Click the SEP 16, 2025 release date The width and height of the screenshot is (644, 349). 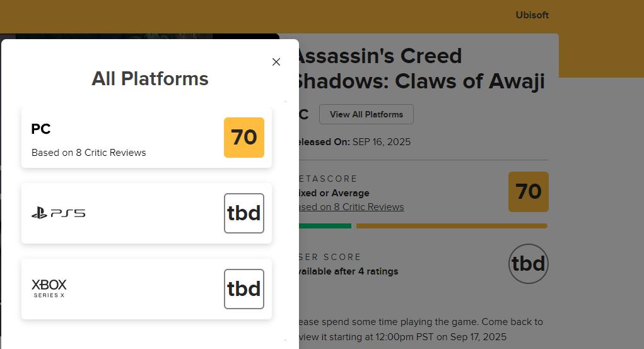(381, 142)
